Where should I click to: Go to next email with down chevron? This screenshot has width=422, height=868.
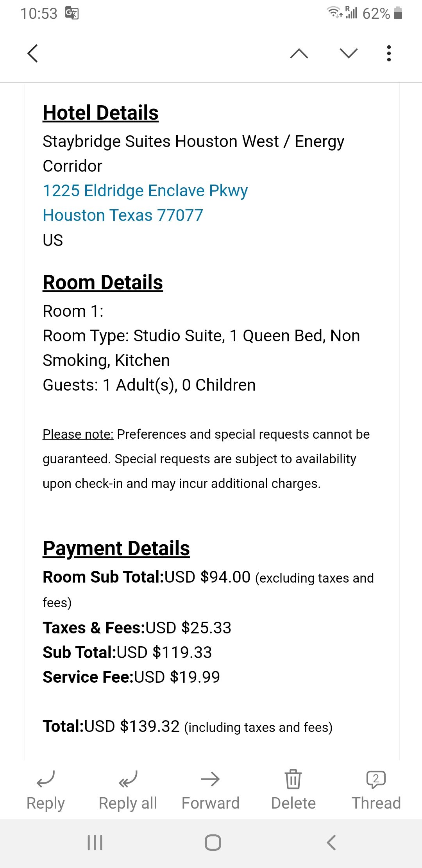pos(349,53)
